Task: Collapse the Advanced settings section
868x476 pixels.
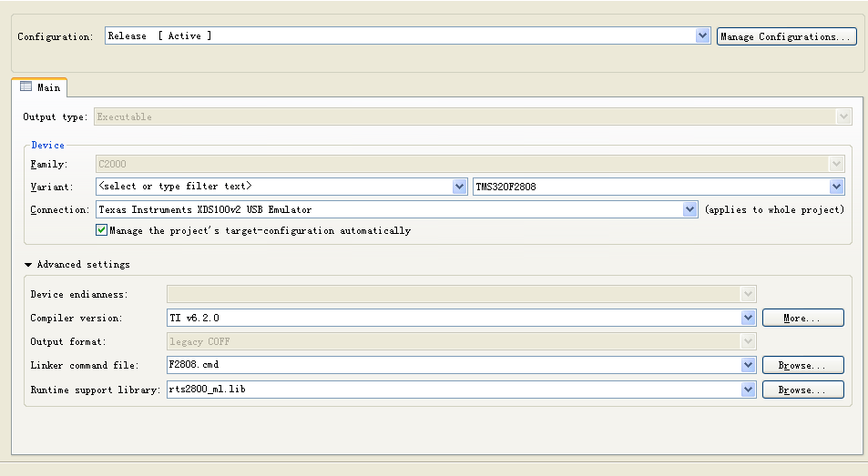Action: [x=28, y=265]
